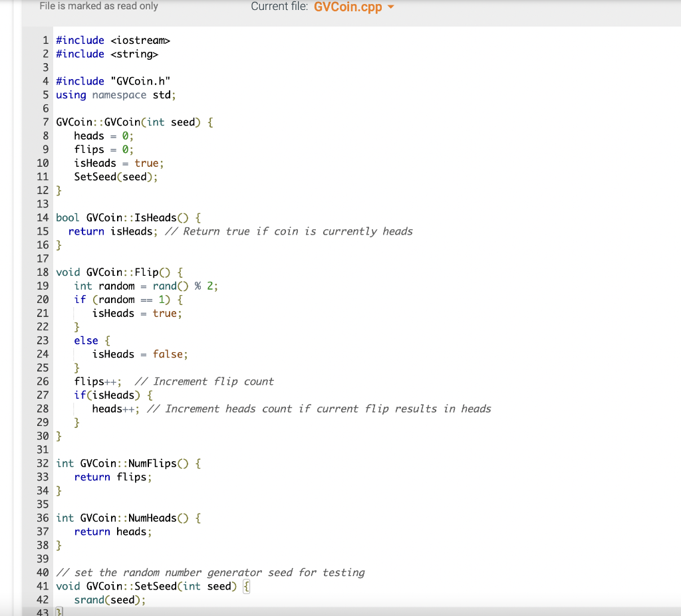
Task: Click the include GVCoin.h statement
Action: tap(113, 80)
